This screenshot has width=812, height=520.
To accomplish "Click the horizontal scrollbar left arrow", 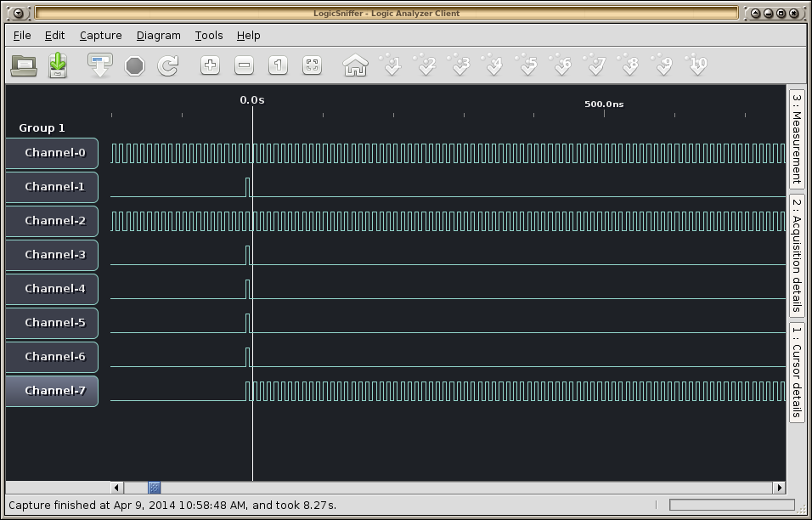I will [116, 488].
